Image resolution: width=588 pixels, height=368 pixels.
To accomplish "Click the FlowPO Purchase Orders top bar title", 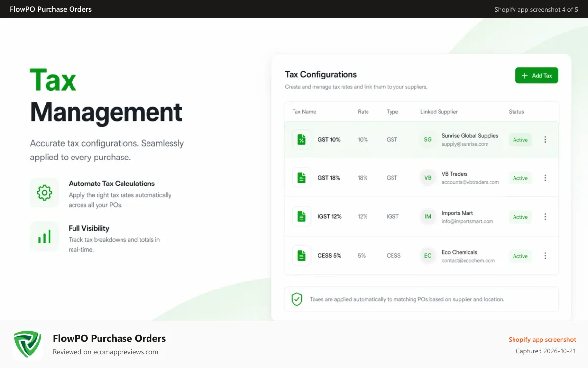I will (50, 9).
